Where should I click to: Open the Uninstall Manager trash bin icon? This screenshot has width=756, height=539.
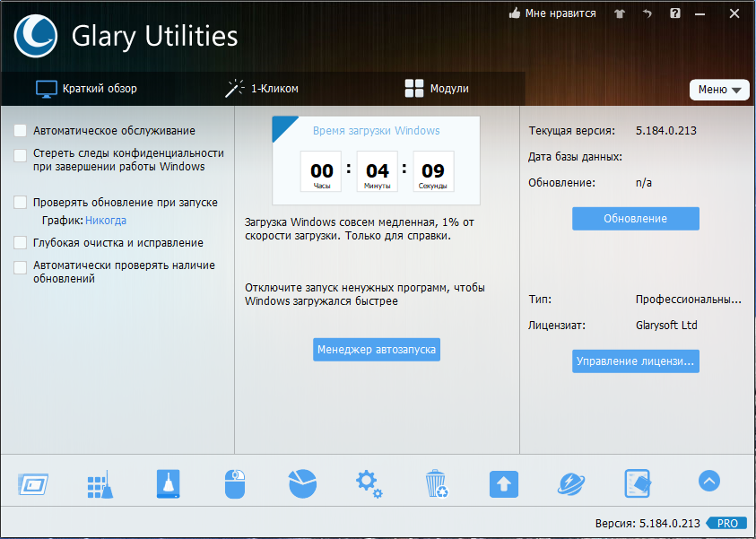click(x=437, y=483)
